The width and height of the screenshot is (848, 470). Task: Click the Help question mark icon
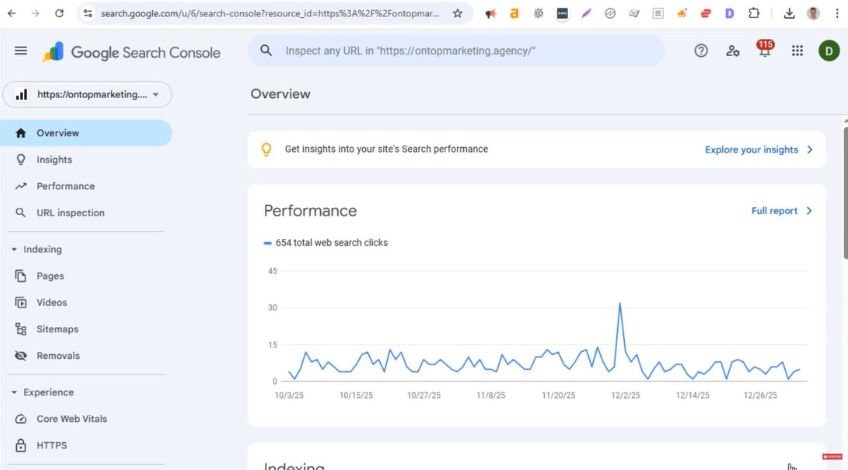[x=701, y=51]
